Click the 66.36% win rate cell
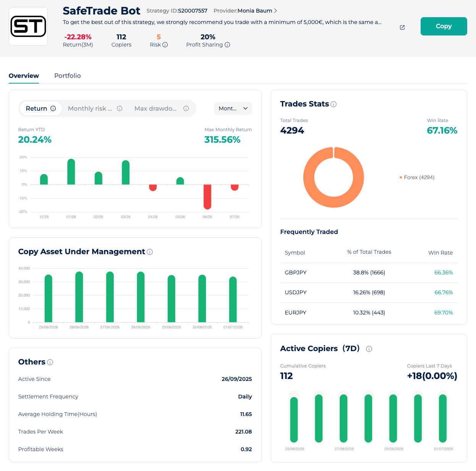 click(x=444, y=273)
